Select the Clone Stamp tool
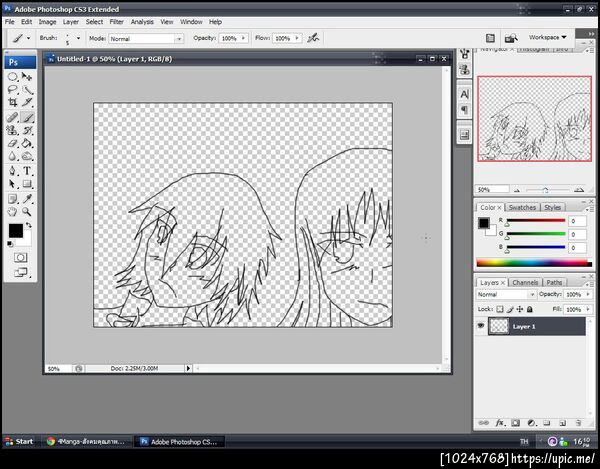Image resolution: width=600 pixels, height=469 pixels. tap(13, 130)
